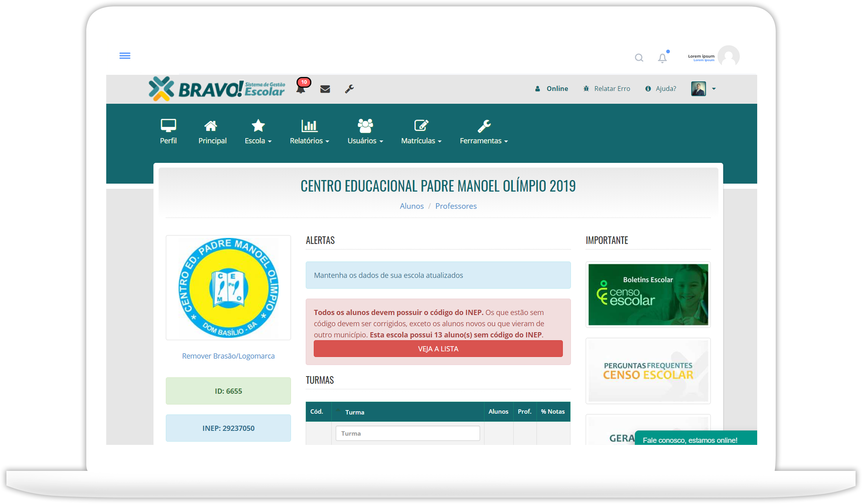Open the Boletins Escolar censo banner
Screen dimensions: 862x504
coord(648,295)
